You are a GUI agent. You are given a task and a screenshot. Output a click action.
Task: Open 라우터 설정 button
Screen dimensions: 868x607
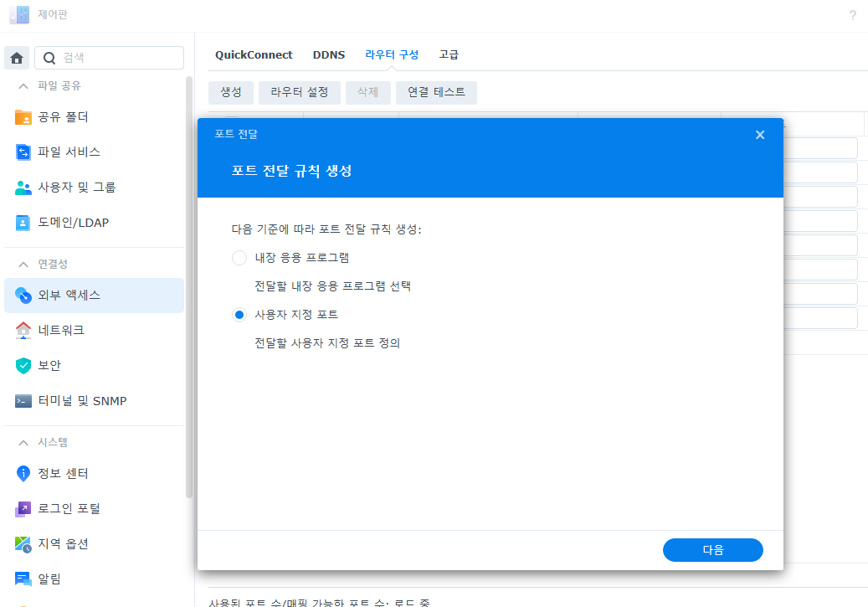pos(300,92)
